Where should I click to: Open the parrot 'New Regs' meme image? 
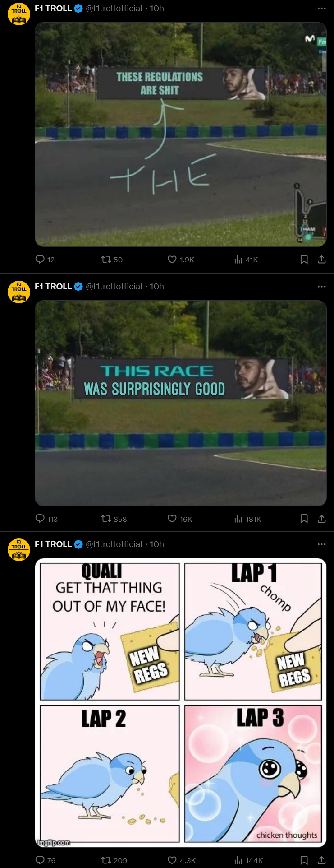(181, 703)
